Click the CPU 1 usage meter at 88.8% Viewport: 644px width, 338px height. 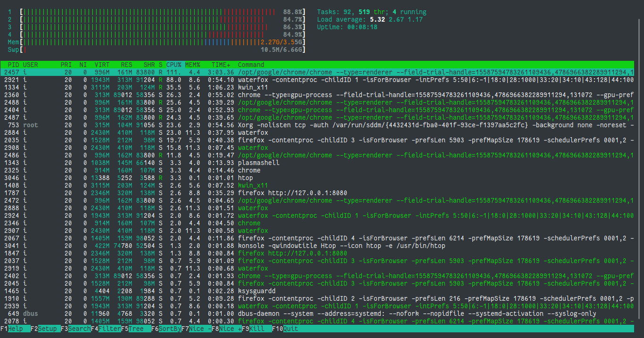[156, 12]
